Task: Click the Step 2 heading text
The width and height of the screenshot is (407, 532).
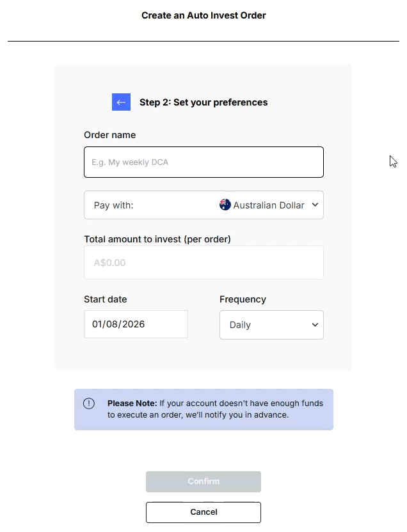Action: click(203, 102)
